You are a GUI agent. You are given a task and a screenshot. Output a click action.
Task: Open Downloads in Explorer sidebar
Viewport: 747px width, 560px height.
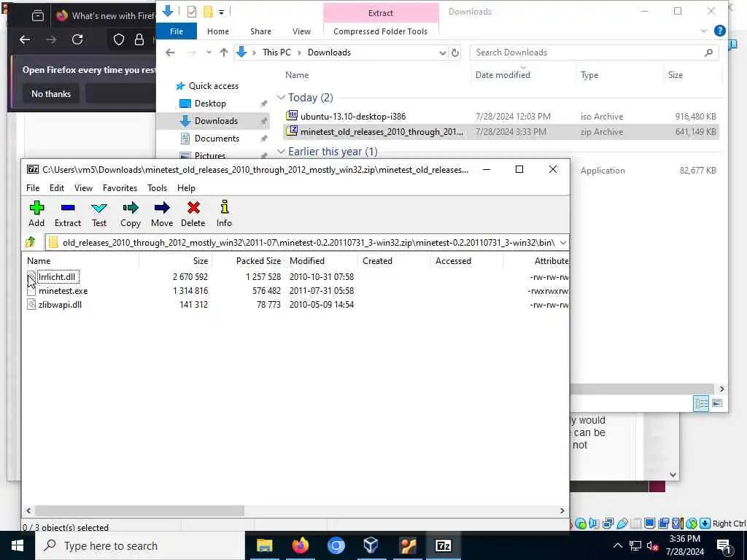click(x=216, y=121)
